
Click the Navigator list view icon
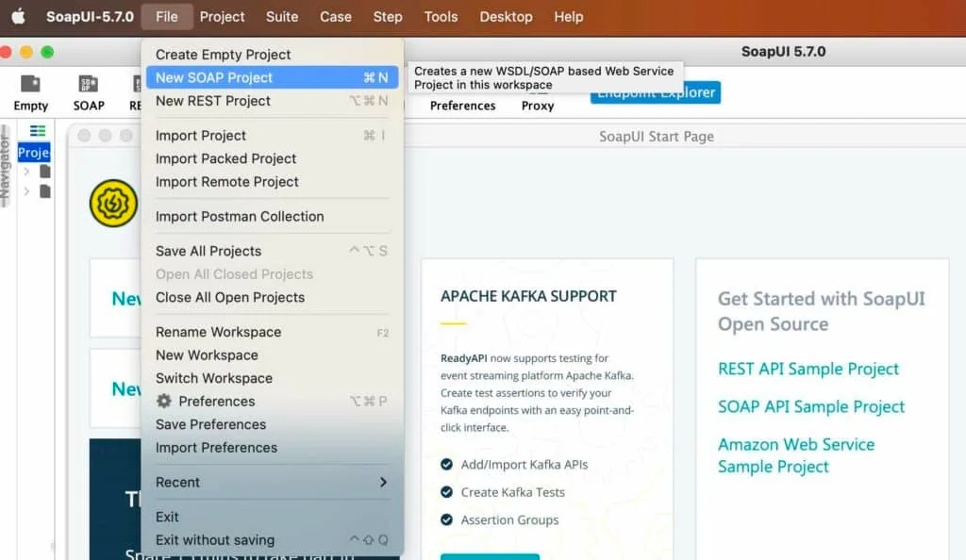[x=38, y=131]
